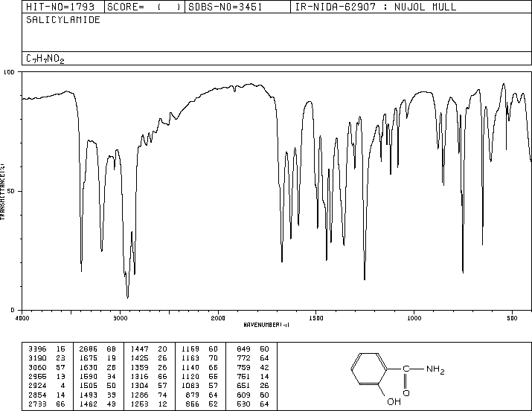
Task: Click the TRANSMITTANCE axis label
Action: (x=4, y=191)
